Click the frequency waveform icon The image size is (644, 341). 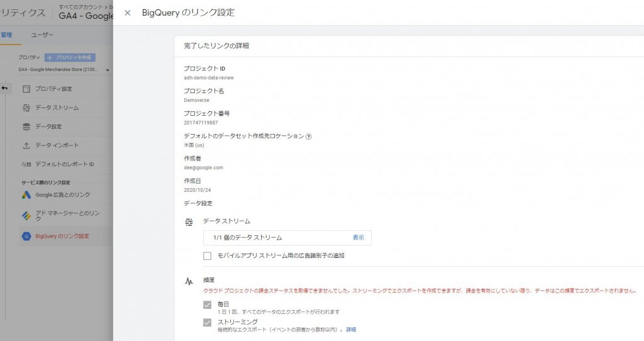click(x=189, y=281)
